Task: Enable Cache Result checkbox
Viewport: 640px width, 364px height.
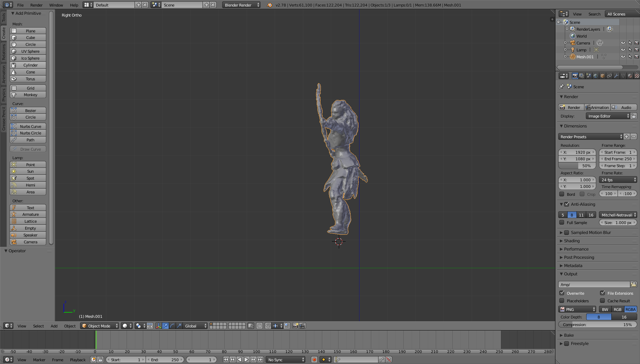Action: coord(602,301)
